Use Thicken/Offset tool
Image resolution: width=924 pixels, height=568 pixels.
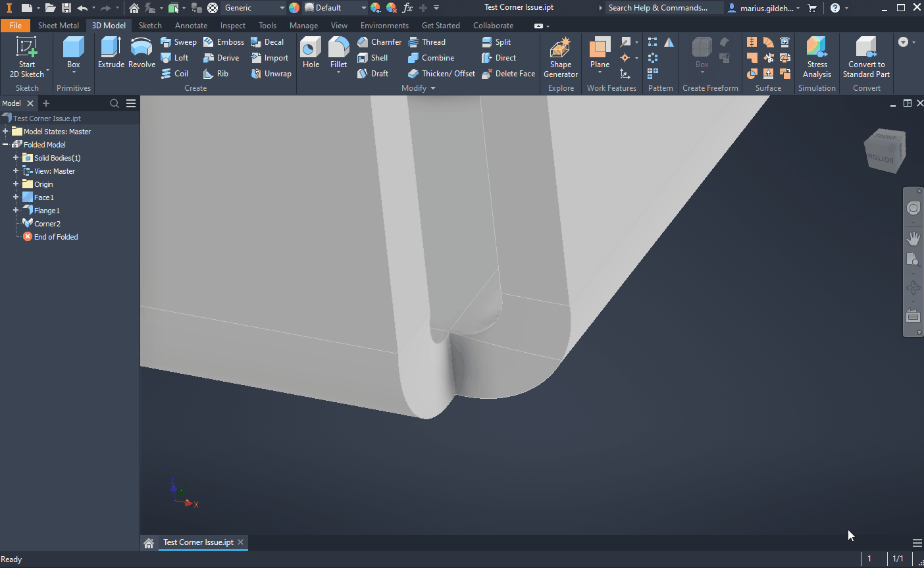pos(442,74)
